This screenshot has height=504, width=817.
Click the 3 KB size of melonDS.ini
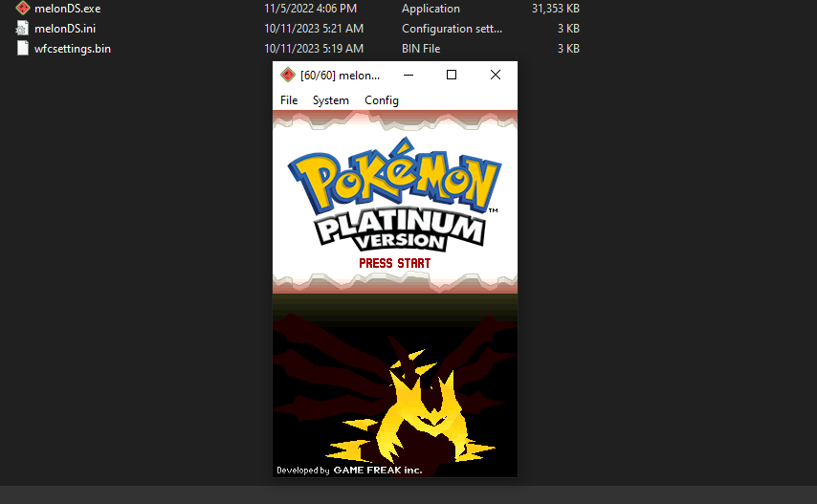click(568, 28)
